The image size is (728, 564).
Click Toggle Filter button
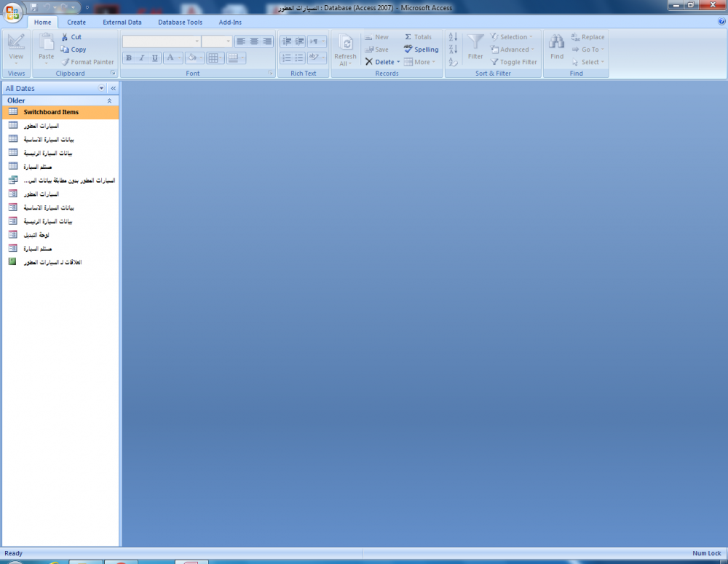point(513,62)
